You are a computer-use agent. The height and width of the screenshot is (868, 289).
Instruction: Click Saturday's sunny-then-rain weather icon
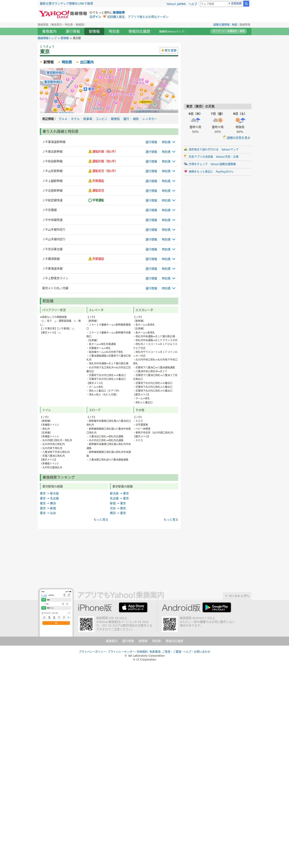click(240, 120)
